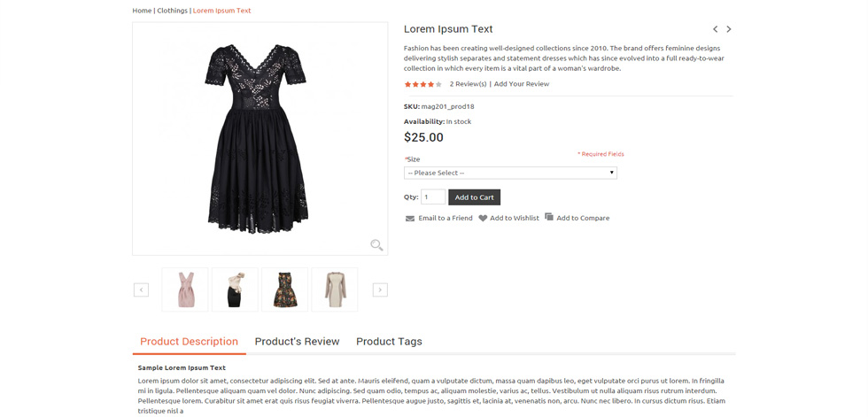868x417 pixels.
Task: Go to previous product arrow
Action: (x=716, y=29)
